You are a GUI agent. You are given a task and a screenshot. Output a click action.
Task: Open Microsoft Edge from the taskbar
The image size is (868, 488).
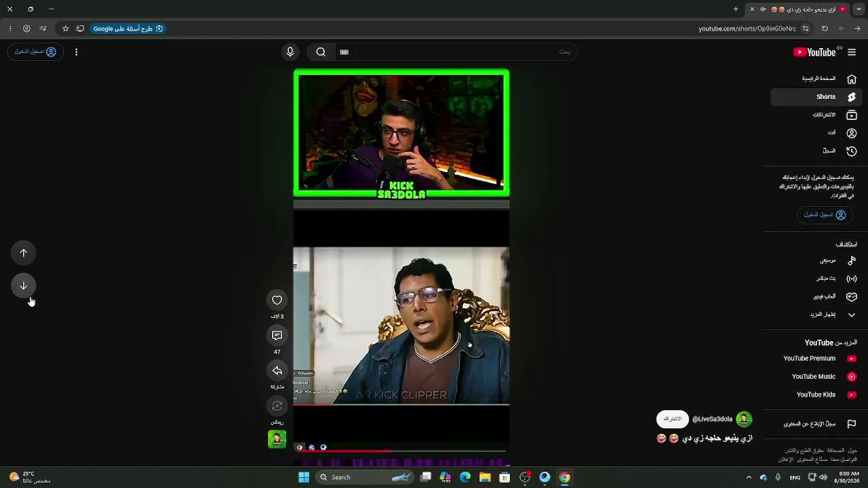tap(465, 477)
